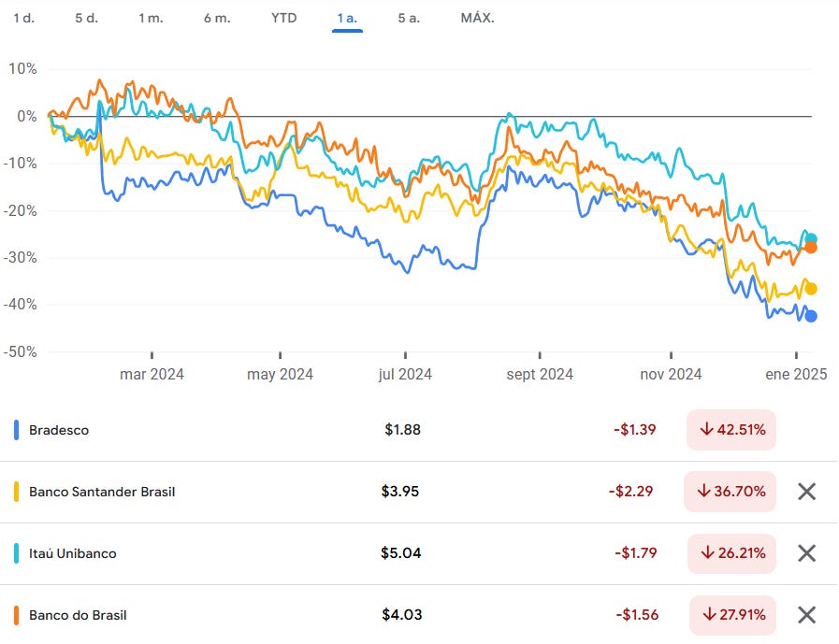Screen dimensions: 839x644
Task: Open the 1 m. chart range
Action: [x=151, y=18]
